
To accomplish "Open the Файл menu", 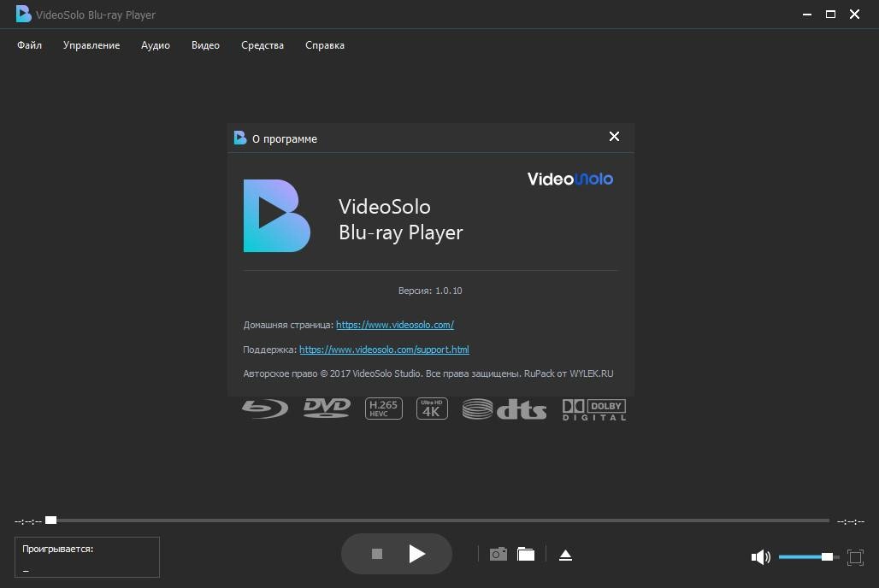I will (29, 45).
